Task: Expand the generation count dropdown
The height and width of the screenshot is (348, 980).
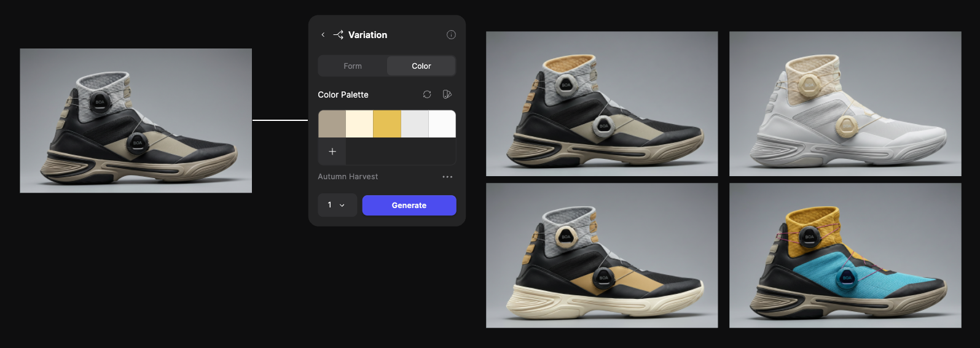Action: click(337, 205)
